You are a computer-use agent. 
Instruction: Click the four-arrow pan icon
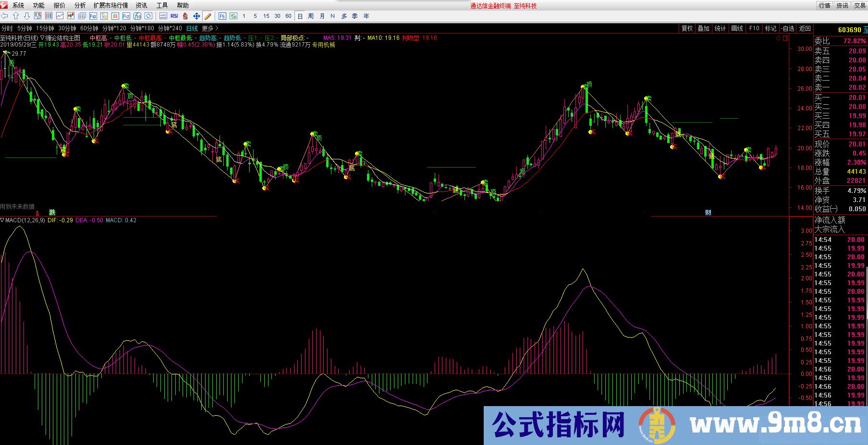pos(197,15)
